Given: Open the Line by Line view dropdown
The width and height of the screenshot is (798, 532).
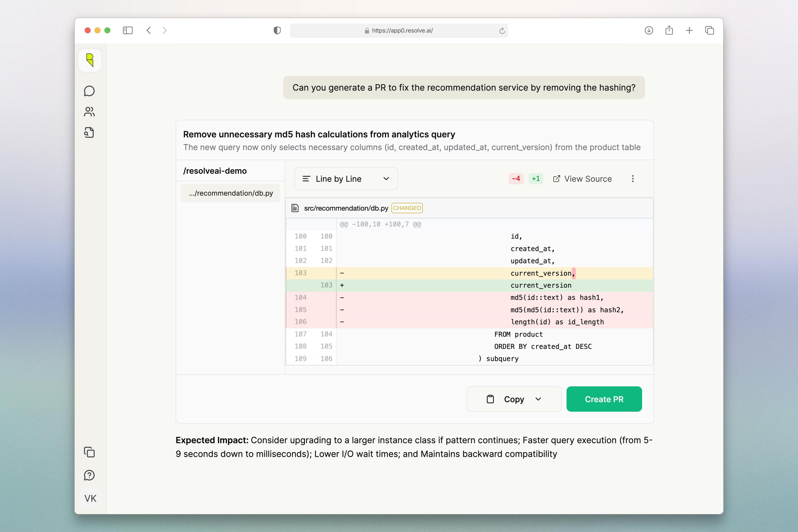Looking at the screenshot, I should [x=346, y=179].
